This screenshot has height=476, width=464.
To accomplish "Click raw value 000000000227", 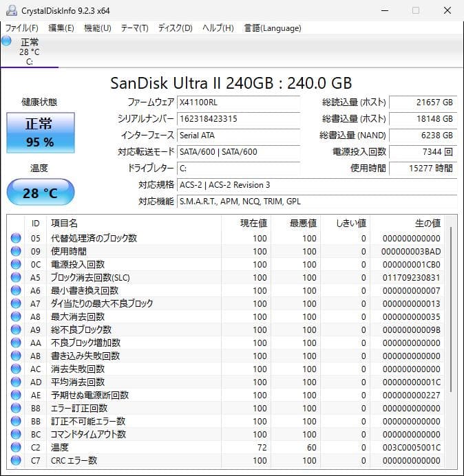I will click(411, 396).
